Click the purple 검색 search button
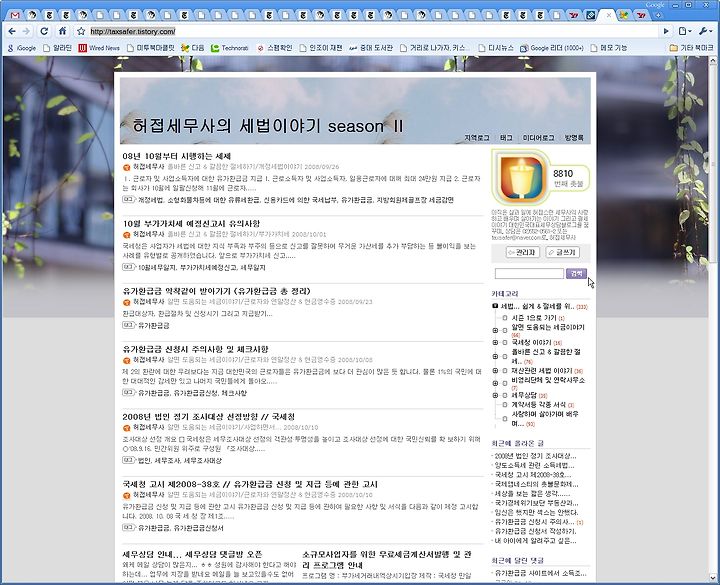720x585 pixels. tap(576, 273)
